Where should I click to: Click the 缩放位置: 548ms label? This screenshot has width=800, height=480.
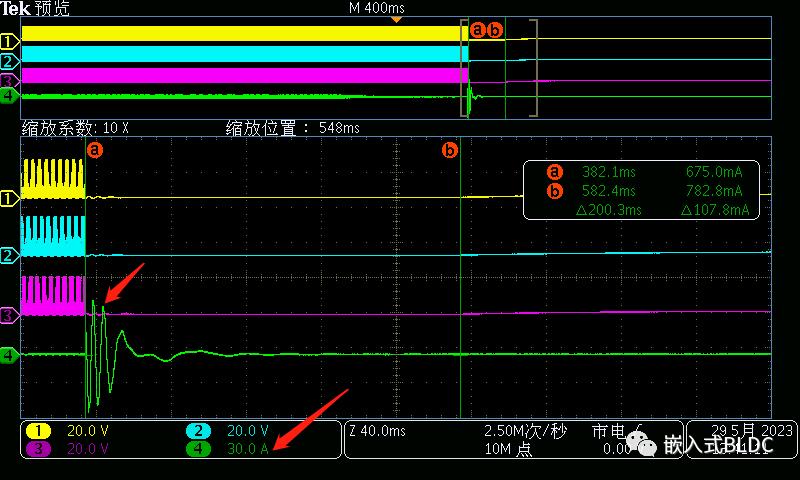293,128
